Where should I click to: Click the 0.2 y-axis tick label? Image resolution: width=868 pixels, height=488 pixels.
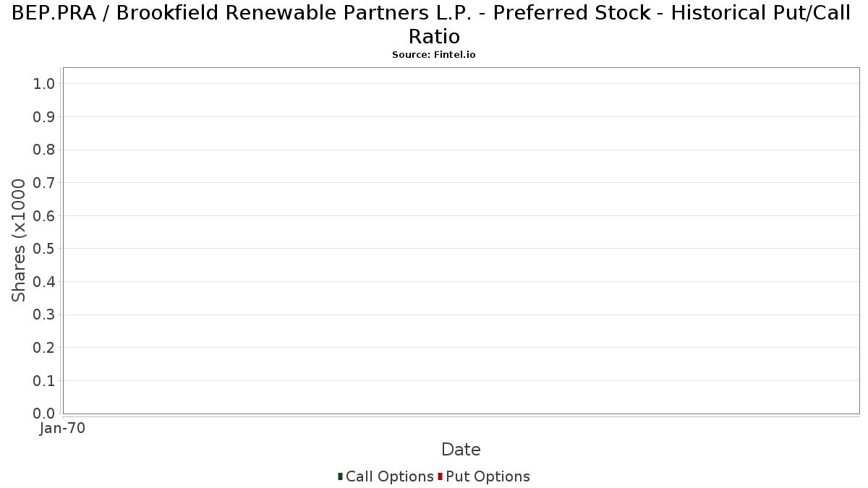pos(44,348)
